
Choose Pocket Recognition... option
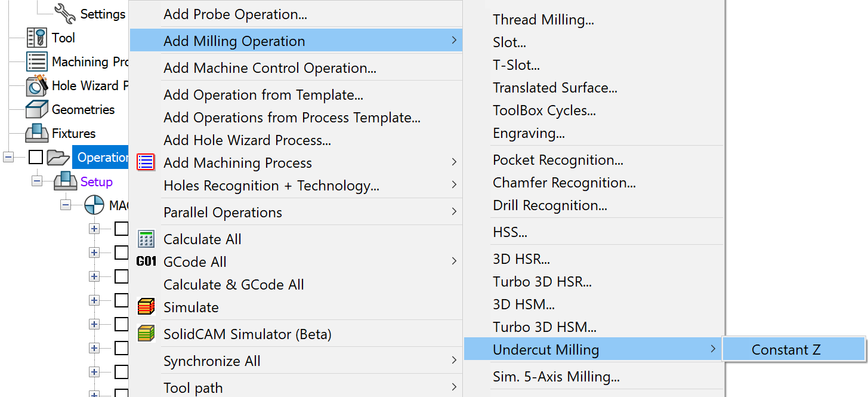(558, 160)
